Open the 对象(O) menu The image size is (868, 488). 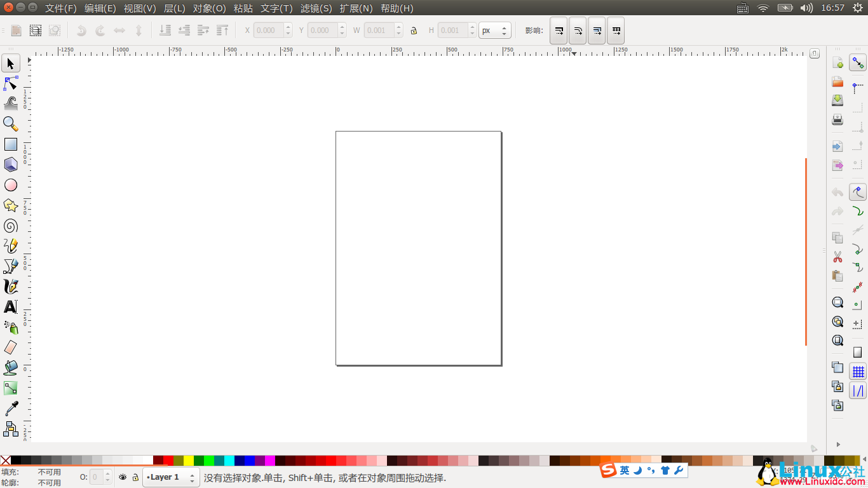pyautogui.click(x=209, y=8)
